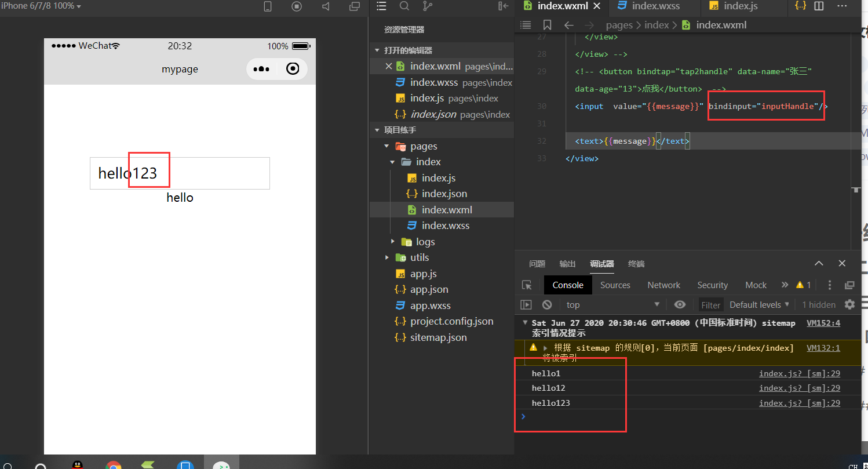The width and height of the screenshot is (868, 469).
Task: Toggle the eye live expression icon
Action: (680, 304)
